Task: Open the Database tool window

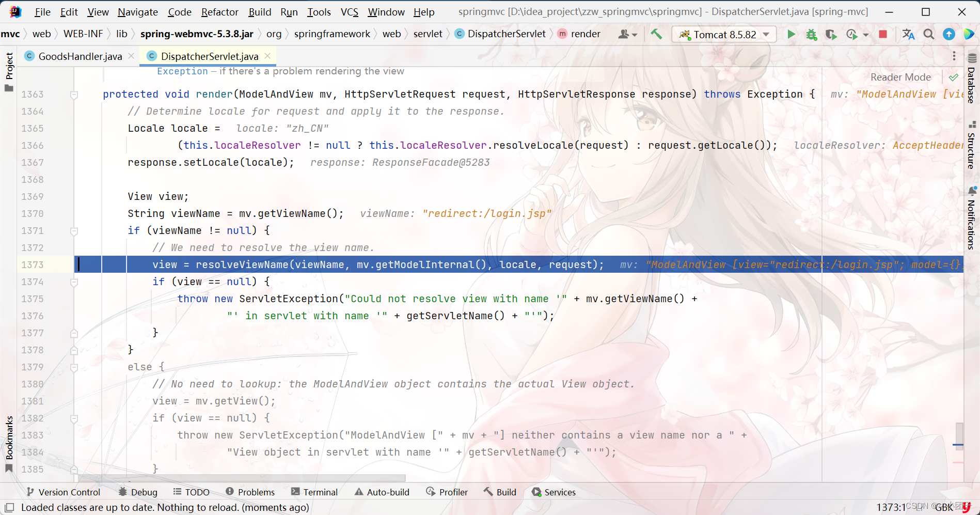Action: coord(972,79)
